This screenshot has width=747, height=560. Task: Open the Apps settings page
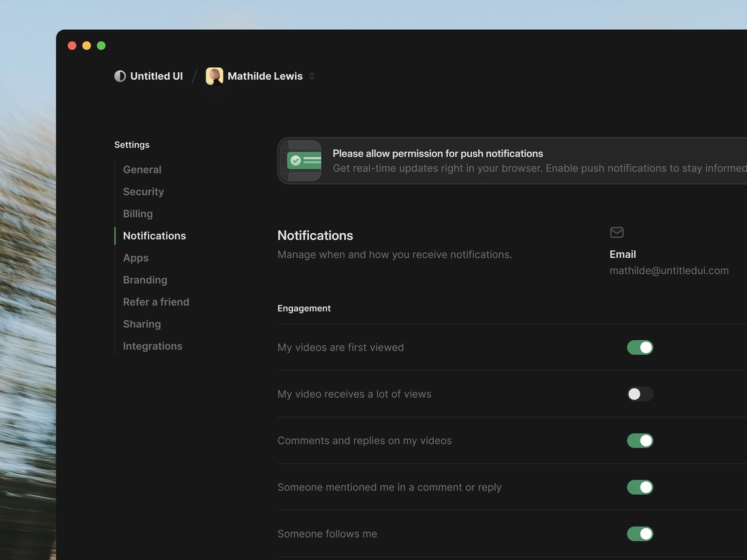[136, 258]
